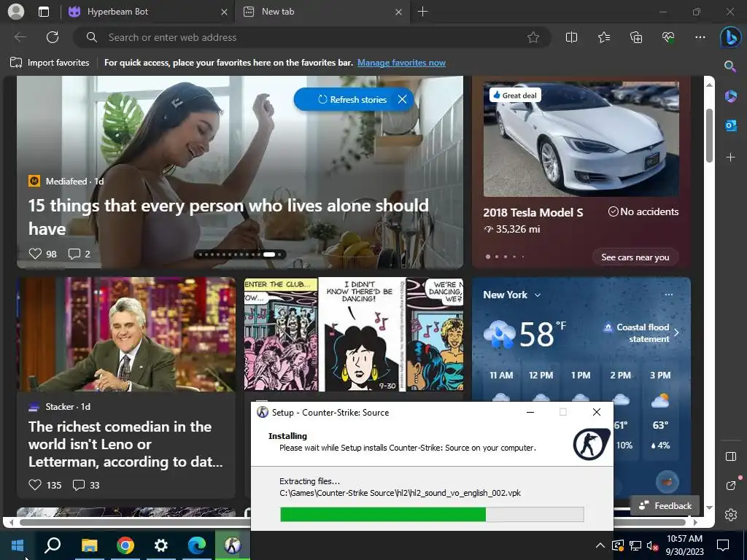Add this page to favorites star icon
This screenshot has width=747, height=560.
pos(533,37)
